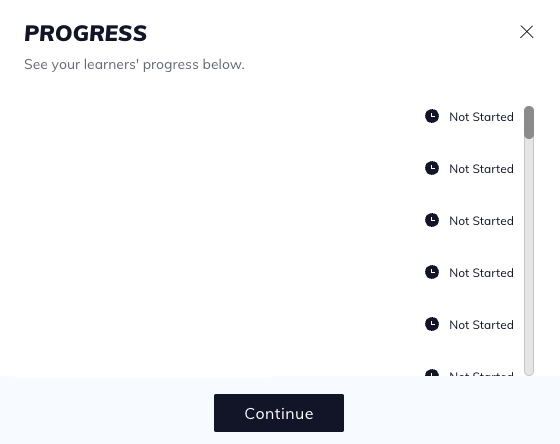Click the PROGRESS heading

tap(85, 34)
